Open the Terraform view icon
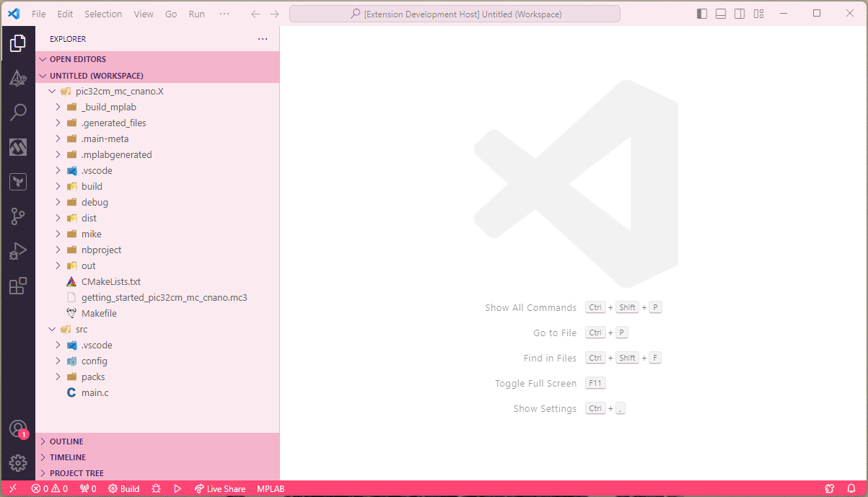This screenshot has width=868, height=497. click(x=18, y=182)
